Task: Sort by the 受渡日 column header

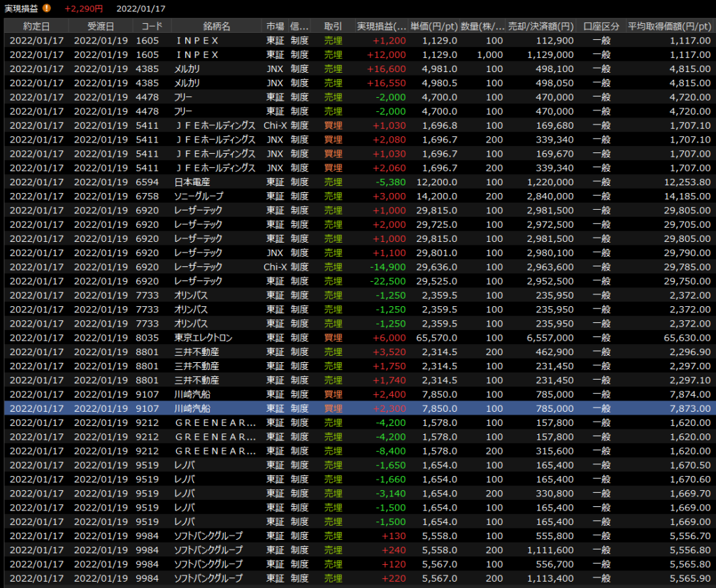Action: (101, 26)
